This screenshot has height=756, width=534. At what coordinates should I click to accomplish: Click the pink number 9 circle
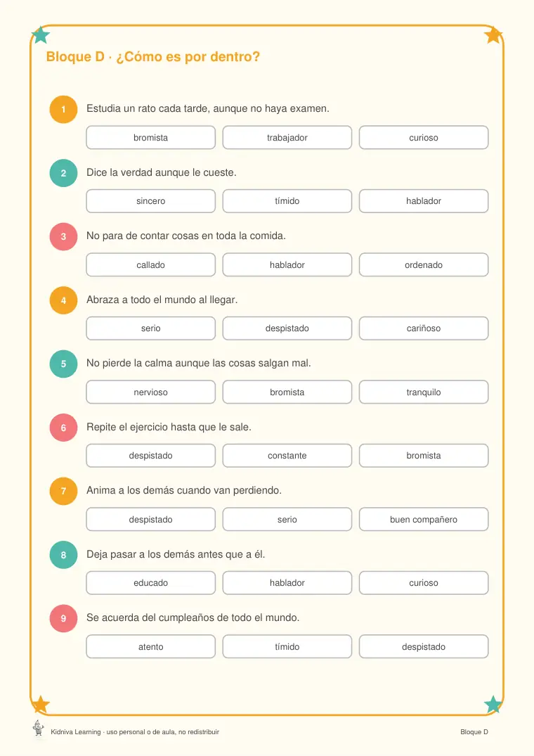[x=63, y=619]
